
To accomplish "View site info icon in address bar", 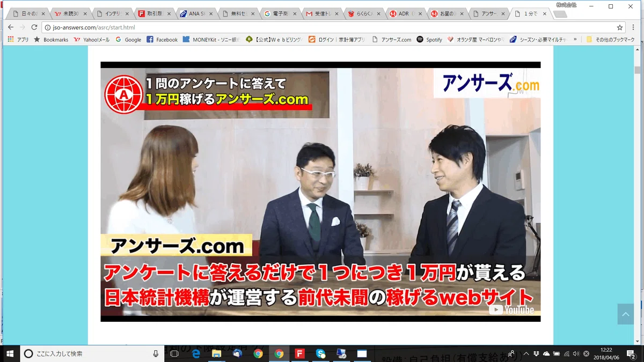I will (x=48, y=27).
